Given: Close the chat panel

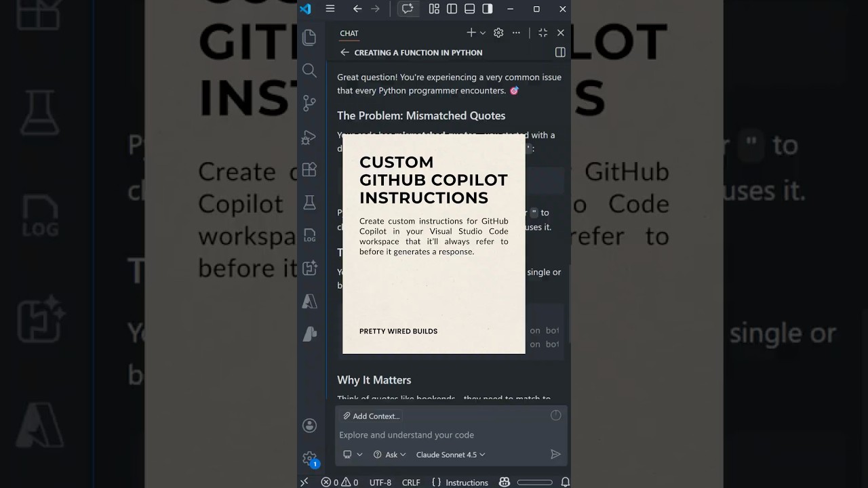Looking at the screenshot, I should click(561, 33).
